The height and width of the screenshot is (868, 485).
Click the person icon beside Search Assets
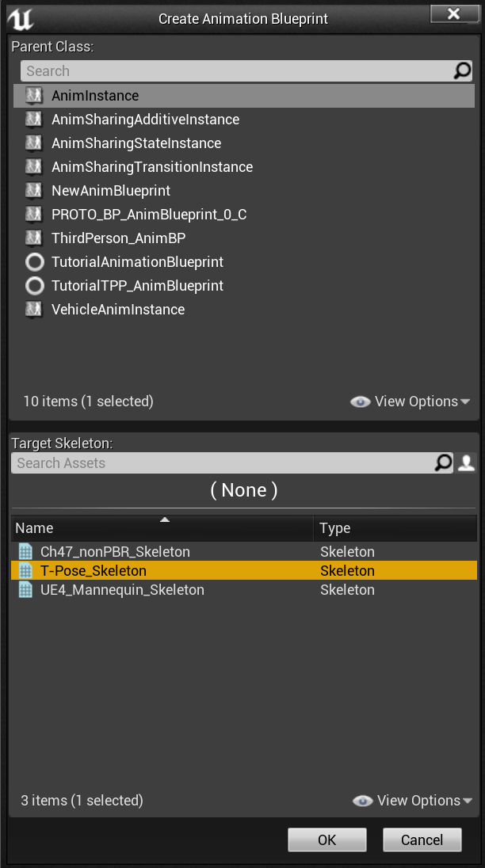pos(466,463)
